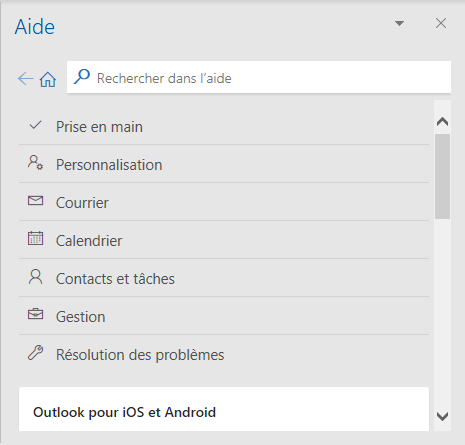Open Outlook pour iOS et Android card

(x=224, y=409)
